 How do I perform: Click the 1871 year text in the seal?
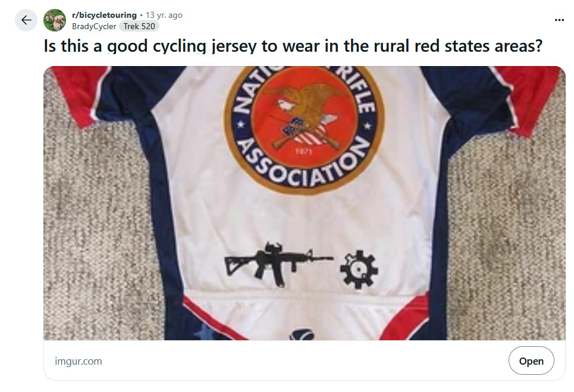pos(304,151)
